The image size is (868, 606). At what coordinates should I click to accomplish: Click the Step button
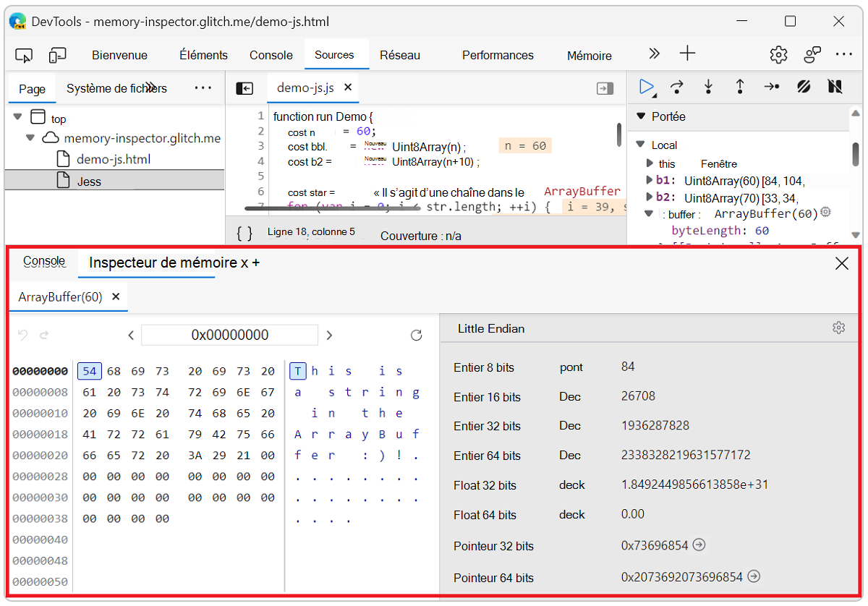click(x=772, y=87)
